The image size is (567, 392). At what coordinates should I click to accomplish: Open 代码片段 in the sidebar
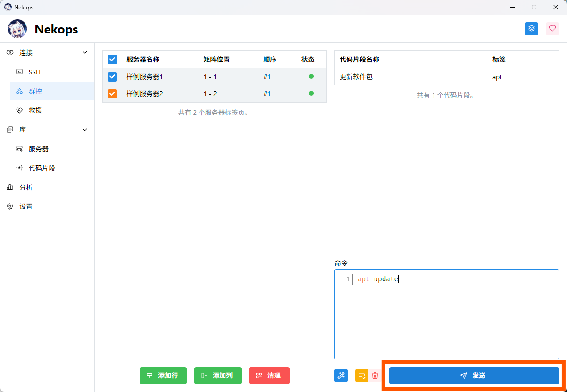point(42,168)
